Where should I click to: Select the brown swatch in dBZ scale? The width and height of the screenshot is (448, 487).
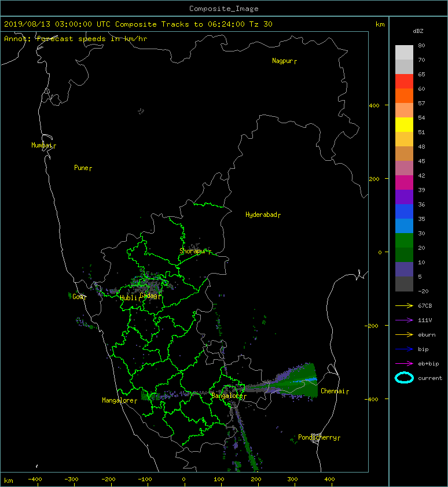(x=404, y=153)
